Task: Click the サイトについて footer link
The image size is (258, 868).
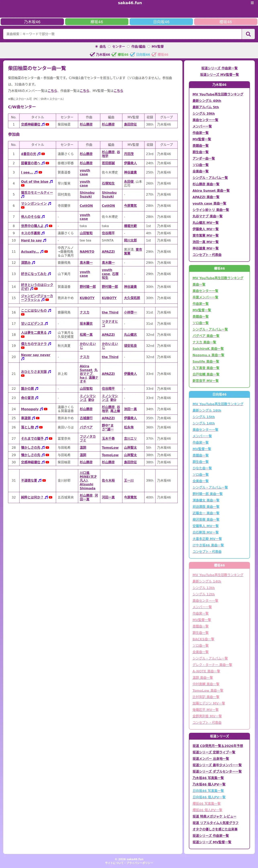Action: click(114, 863)
